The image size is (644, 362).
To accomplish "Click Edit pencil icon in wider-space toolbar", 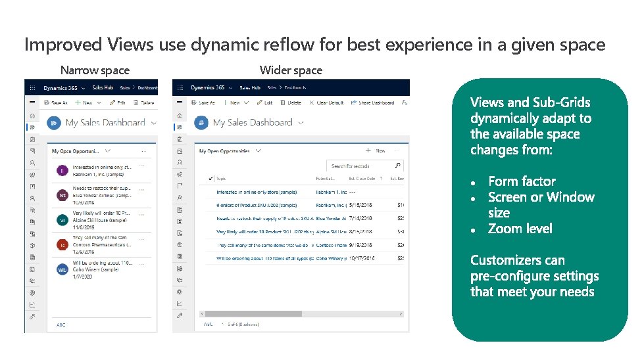I will pyautogui.click(x=260, y=102).
